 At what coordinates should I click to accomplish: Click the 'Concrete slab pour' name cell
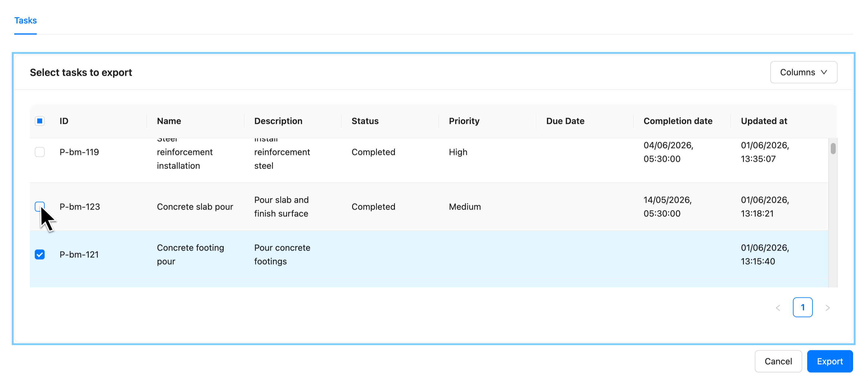195,207
